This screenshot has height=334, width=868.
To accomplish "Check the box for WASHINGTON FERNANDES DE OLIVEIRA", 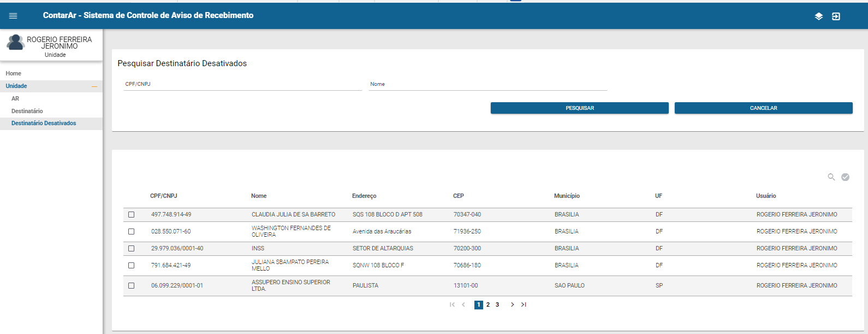I will [x=131, y=232].
